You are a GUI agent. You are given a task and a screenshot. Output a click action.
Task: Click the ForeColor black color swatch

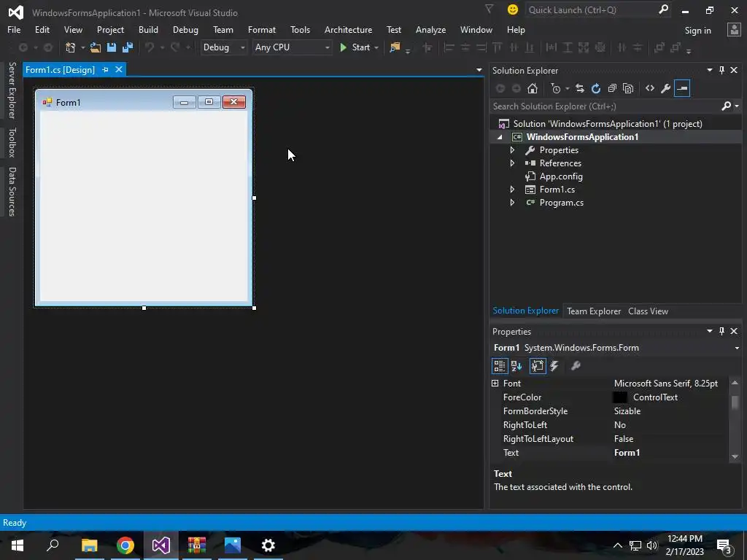(620, 397)
